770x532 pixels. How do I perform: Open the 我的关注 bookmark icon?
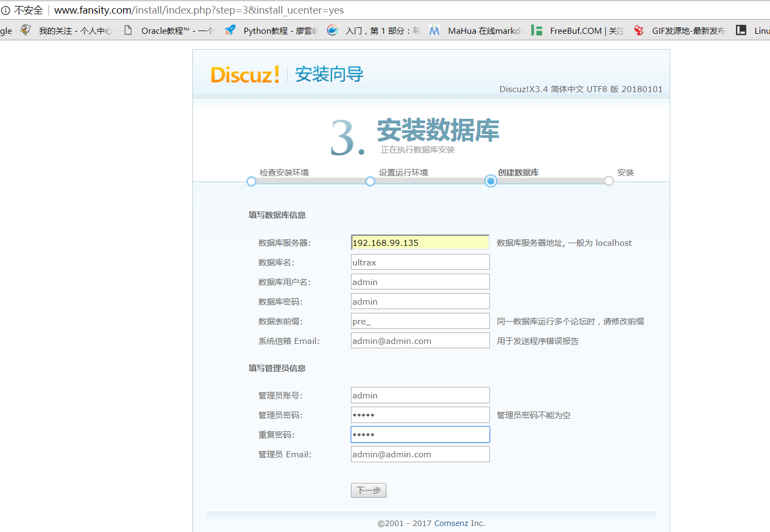[x=26, y=30]
